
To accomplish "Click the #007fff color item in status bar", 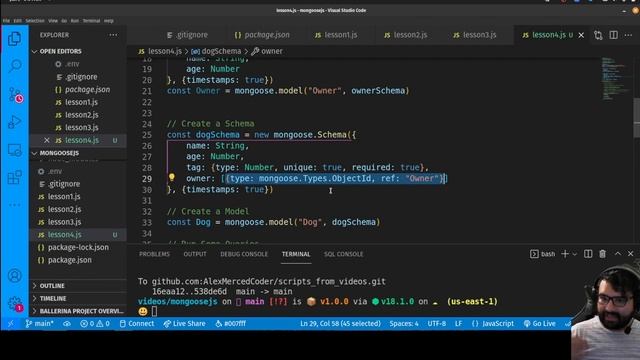I will click(231, 323).
